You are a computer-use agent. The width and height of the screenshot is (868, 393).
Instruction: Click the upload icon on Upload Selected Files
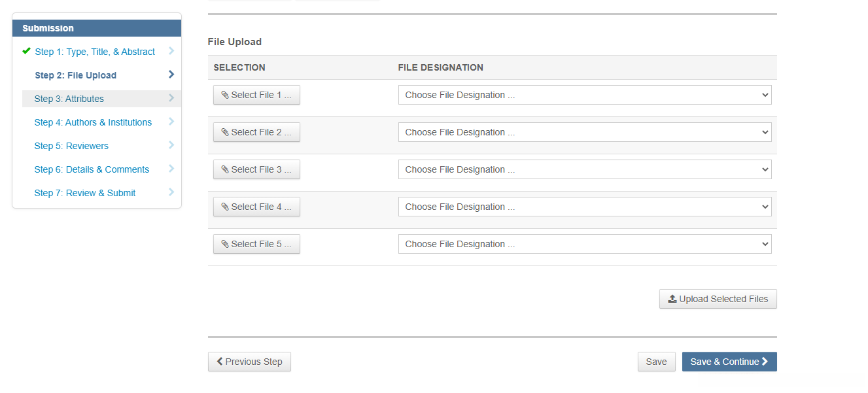coord(672,299)
